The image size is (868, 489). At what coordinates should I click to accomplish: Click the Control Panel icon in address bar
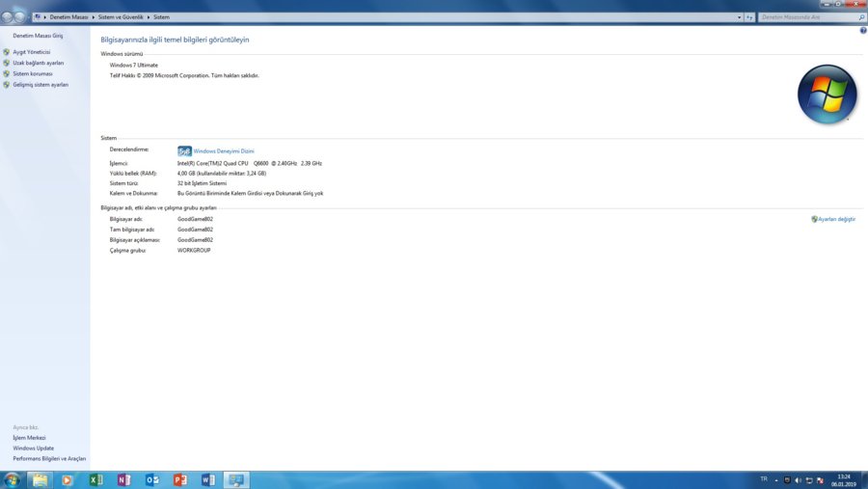tap(37, 17)
